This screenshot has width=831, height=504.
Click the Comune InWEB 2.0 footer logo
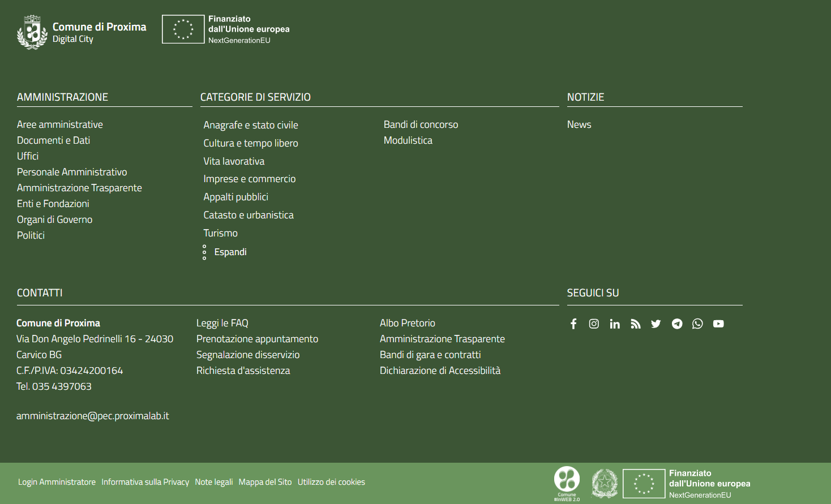tap(567, 483)
